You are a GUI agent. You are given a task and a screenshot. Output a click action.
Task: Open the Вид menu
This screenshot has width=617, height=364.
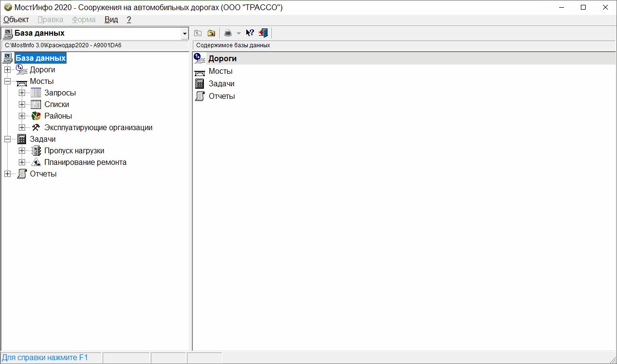pyautogui.click(x=111, y=20)
